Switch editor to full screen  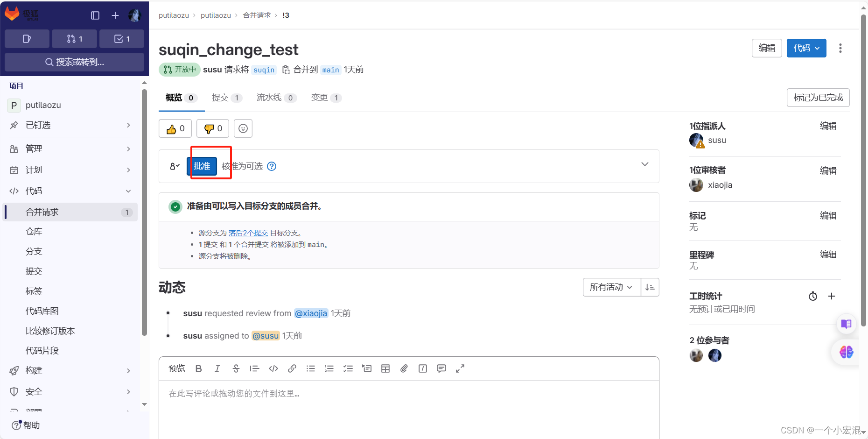click(460, 368)
